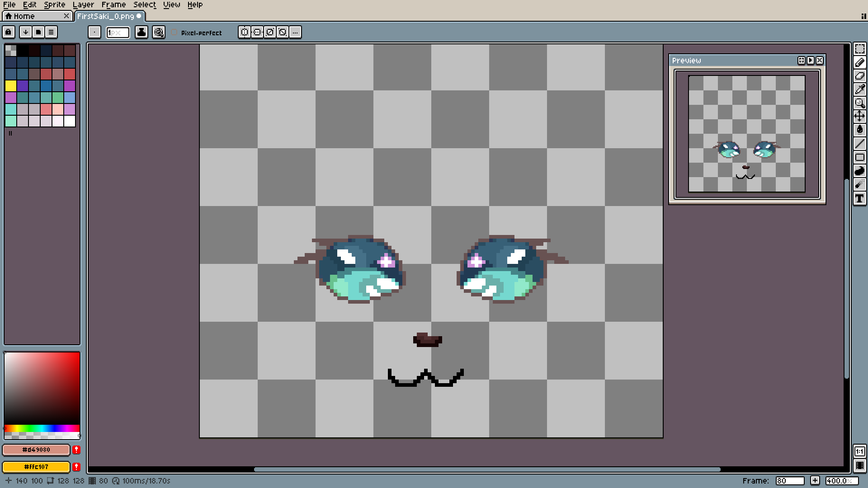Select the Rectangular Marquee tool

coord(859,49)
